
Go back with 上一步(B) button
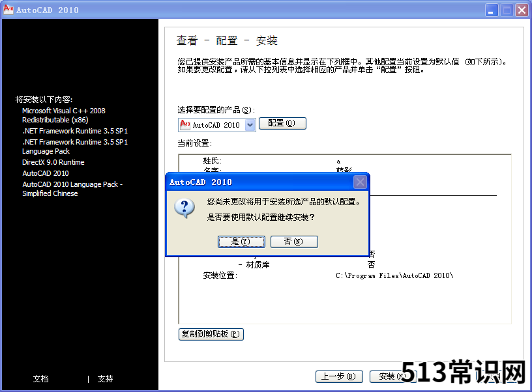(x=339, y=376)
